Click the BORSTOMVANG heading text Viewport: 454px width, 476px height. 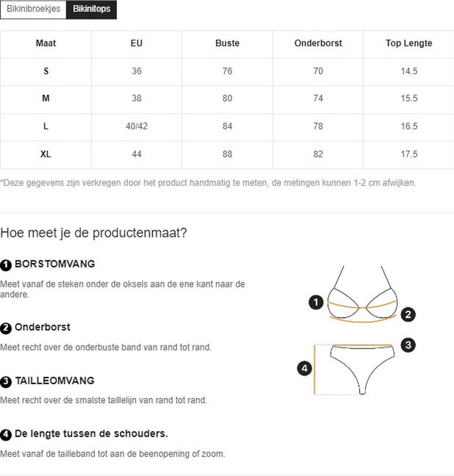[55, 264]
